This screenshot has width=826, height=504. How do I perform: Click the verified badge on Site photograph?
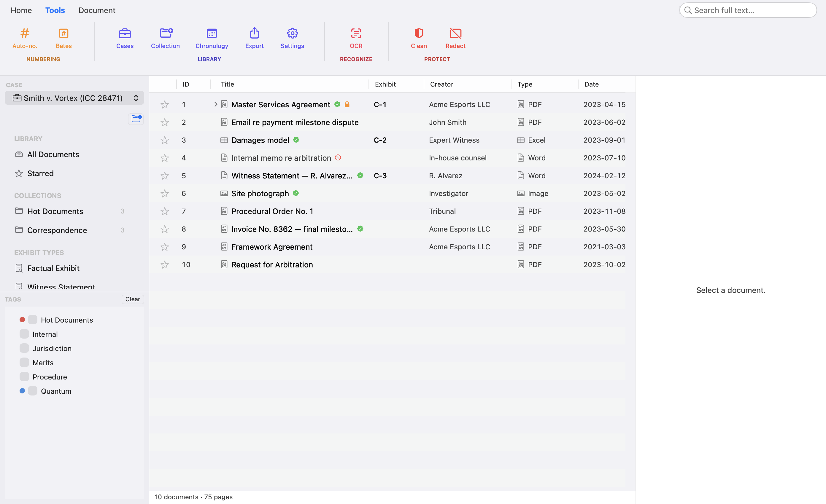[296, 193]
